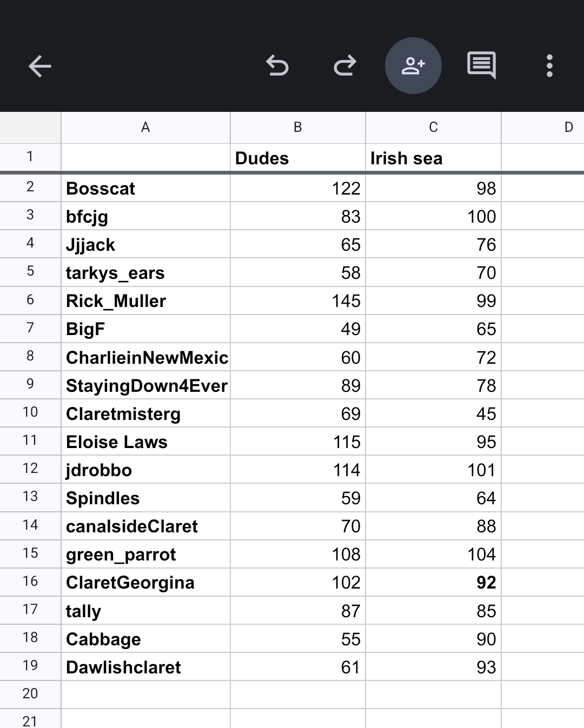Viewport: 584px width, 728px height.
Task: Select the bold 92 cell for ClaretGeorgina
Action: 433,582
